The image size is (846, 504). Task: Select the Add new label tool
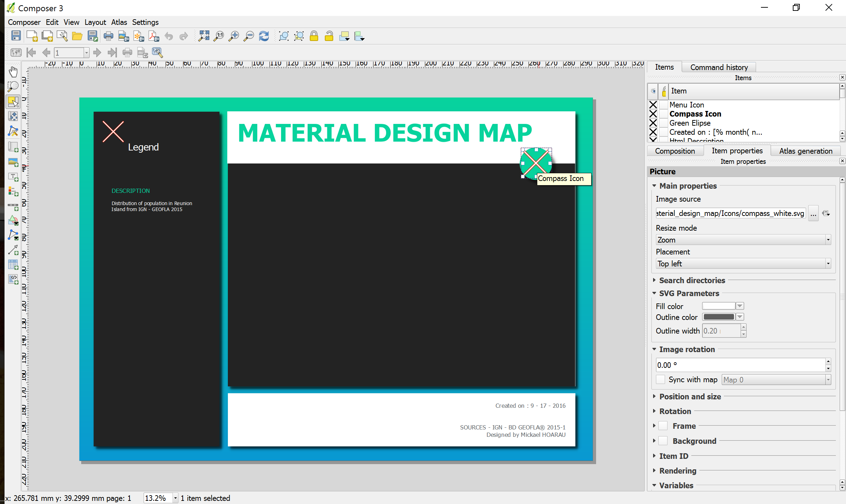click(x=13, y=177)
